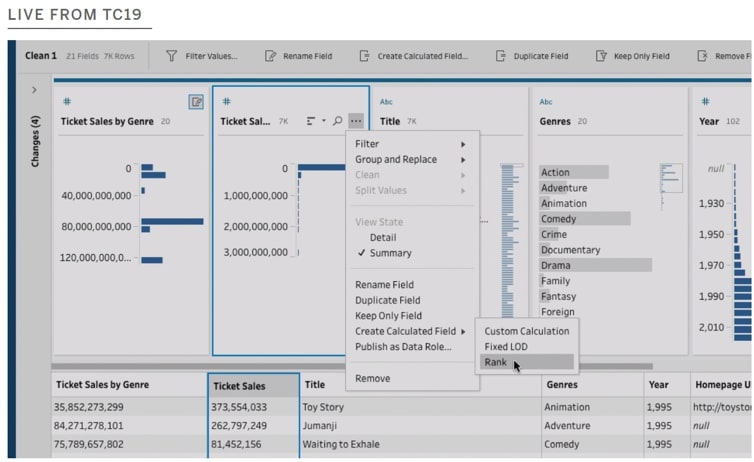Select Rank from submenu
Image resolution: width=754 pixels, height=462 pixels.
tap(527, 362)
